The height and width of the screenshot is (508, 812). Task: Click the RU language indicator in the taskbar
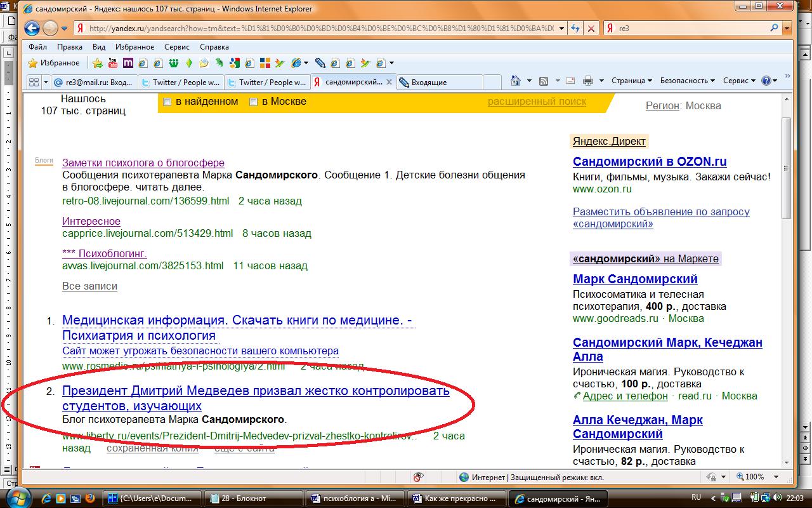point(696,497)
